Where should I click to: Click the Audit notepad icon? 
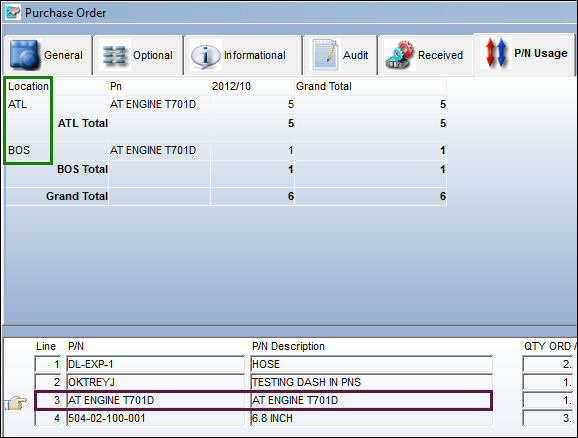(x=324, y=55)
